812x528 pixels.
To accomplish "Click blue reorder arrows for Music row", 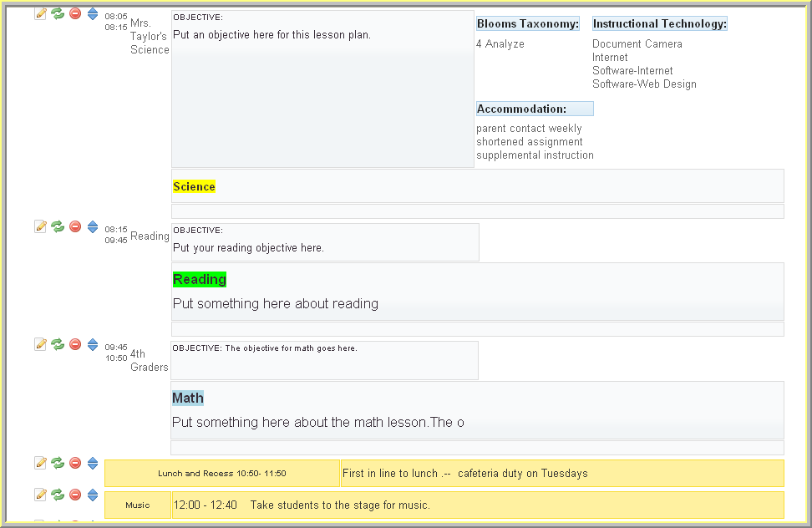I will (93, 495).
